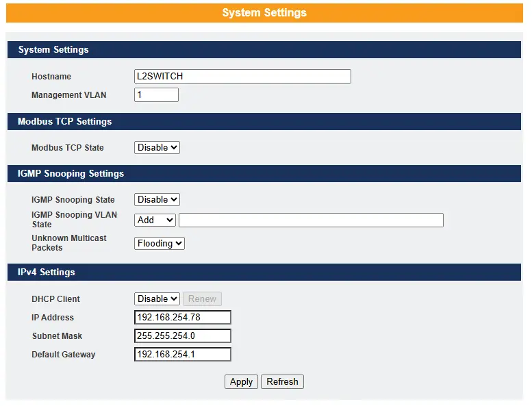Screen dimensions: 532x406
Task: Click the Modbus TCP State label
Action: pyautogui.click(x=68, y=148)
